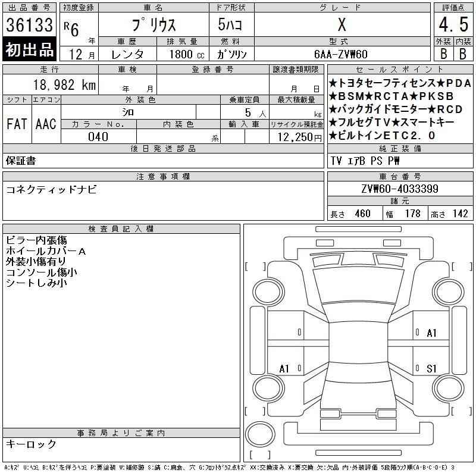Select the office notice キーロック
The width and height of the screenshot is (476, 476).
[32, 444]
